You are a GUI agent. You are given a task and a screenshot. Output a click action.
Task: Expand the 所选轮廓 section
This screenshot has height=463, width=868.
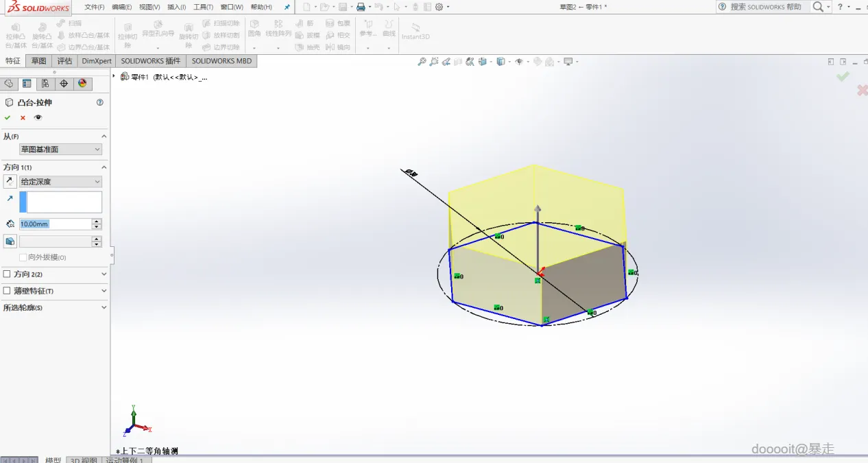point(104,307)
